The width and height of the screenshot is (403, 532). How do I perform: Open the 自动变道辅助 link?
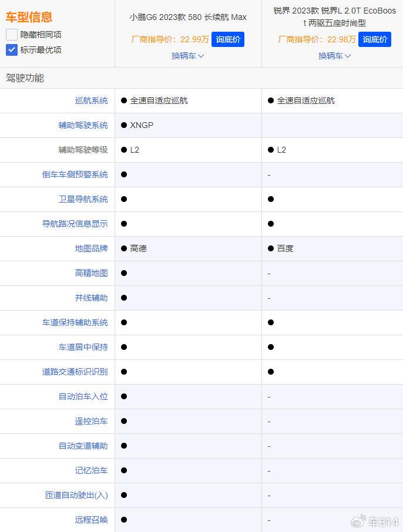coord(83,446)
